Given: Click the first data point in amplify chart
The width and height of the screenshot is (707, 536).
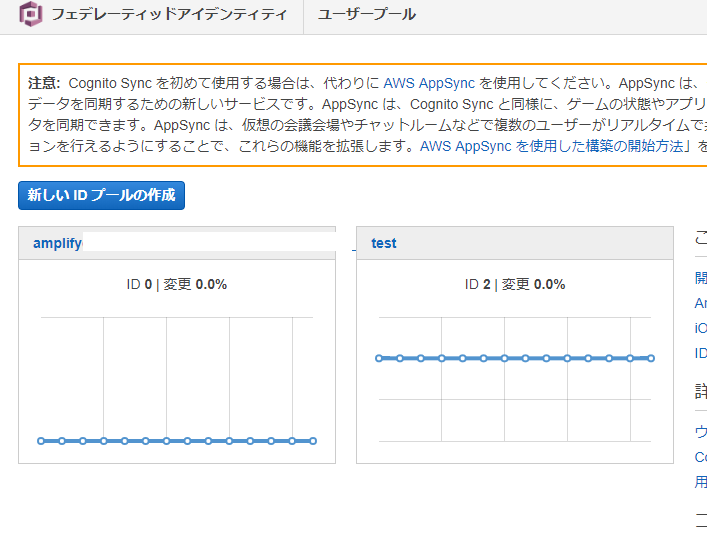Looking at the screenshot, I should tap(41, 441).
